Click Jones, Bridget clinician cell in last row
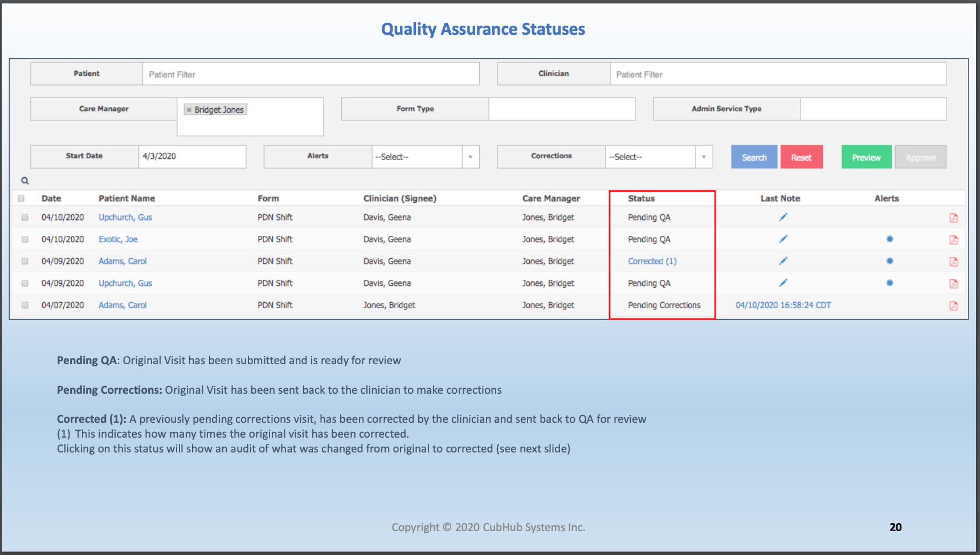 pos(389,305)
